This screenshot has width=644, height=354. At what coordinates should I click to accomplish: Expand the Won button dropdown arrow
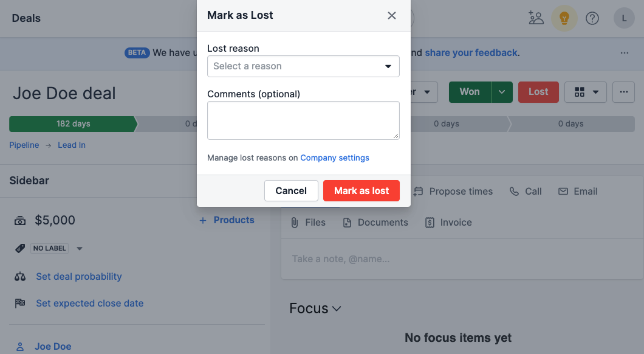point(502,92)
